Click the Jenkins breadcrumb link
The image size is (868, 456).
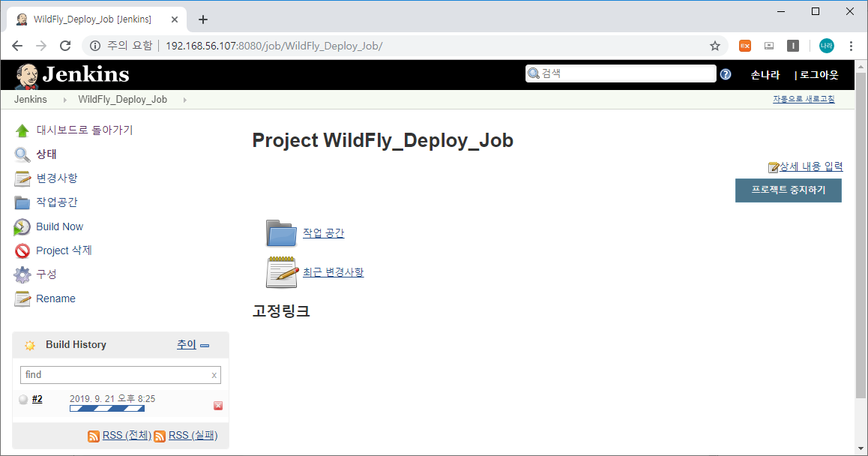coord(31,100)
